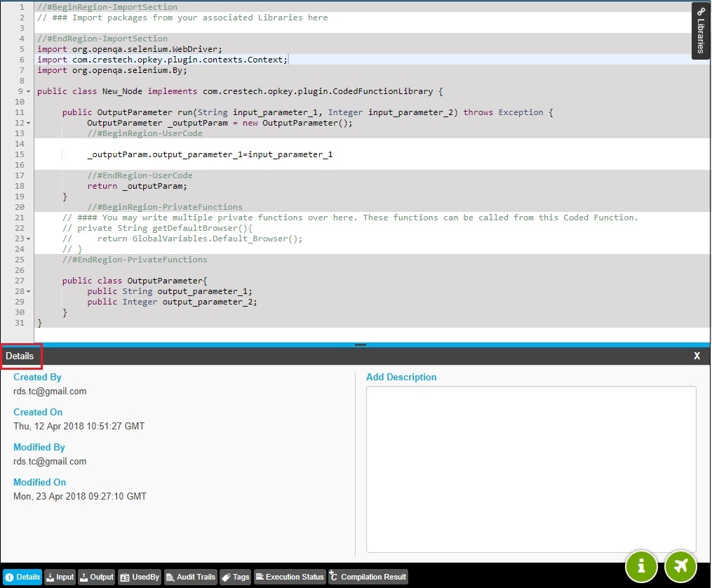Click the 'import org.openqa.selenium.By;' line
Image resolution: width=712 pixels, height=588 pixels.
coord(112,70)
